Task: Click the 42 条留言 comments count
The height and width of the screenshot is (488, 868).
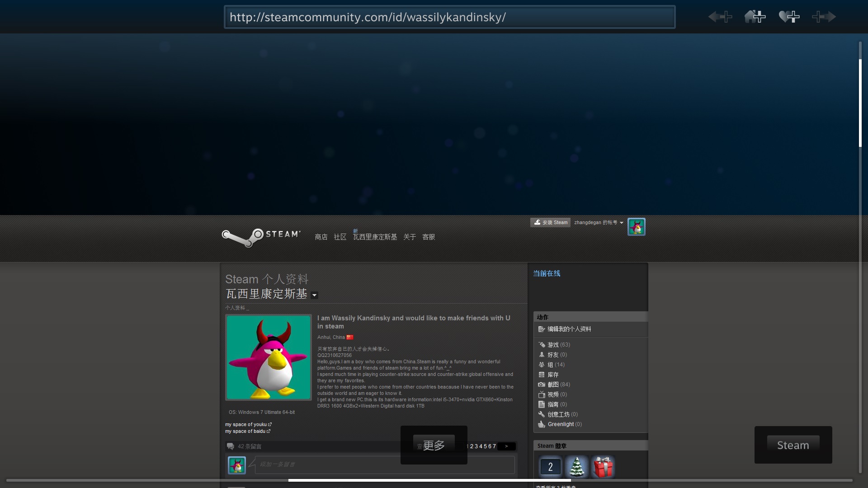Action: pyautogui.click(x=250, y=446)
